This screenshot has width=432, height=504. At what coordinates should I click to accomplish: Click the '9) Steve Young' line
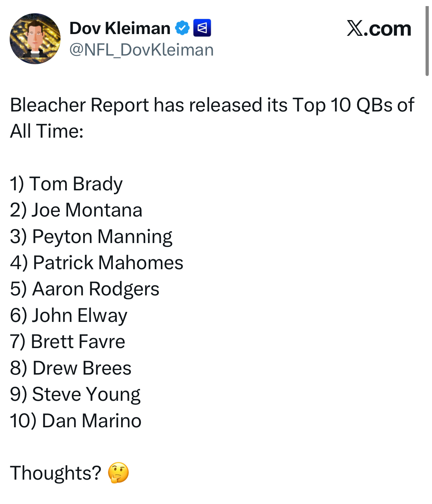[x=75, y=394]
